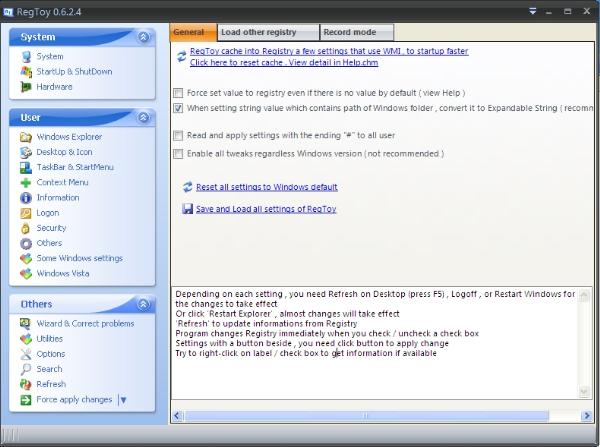Viewport: 600px width, 447px height.
Task: Click here to reset cache link
Action: click(x=284, y=62)
